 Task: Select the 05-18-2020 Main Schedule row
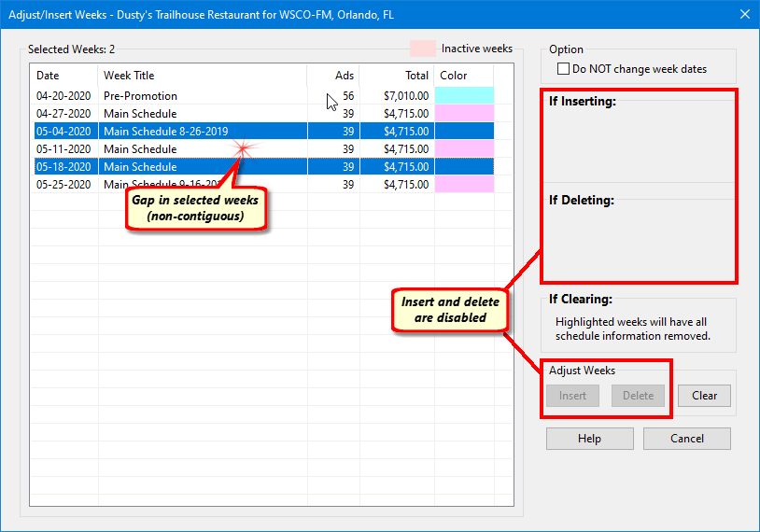tap(140, 167)
